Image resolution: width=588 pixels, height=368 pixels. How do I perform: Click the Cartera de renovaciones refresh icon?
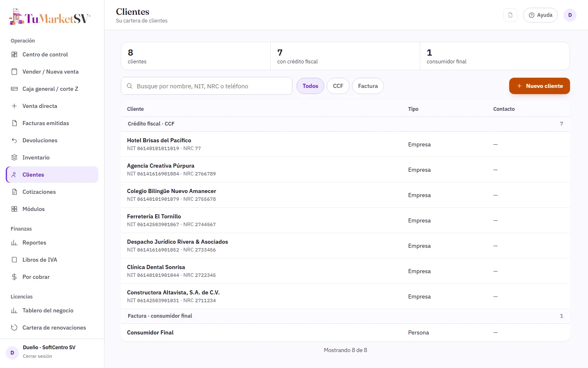point(14,328)
